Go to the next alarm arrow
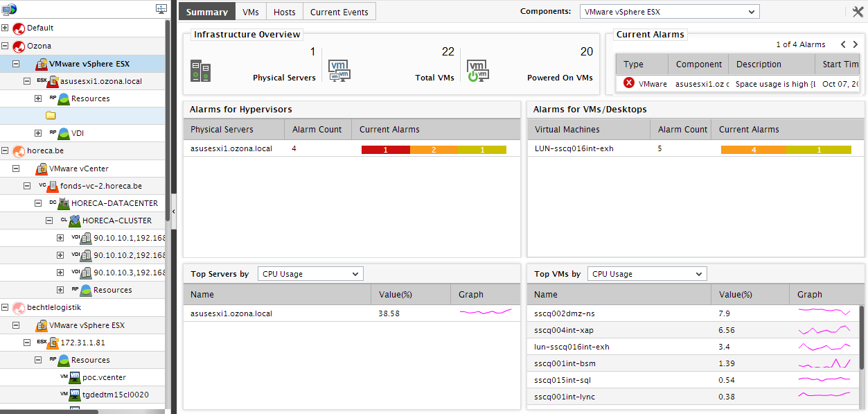Screen dimensions: 868x414 pyautogui.click(x=857, y=44)
